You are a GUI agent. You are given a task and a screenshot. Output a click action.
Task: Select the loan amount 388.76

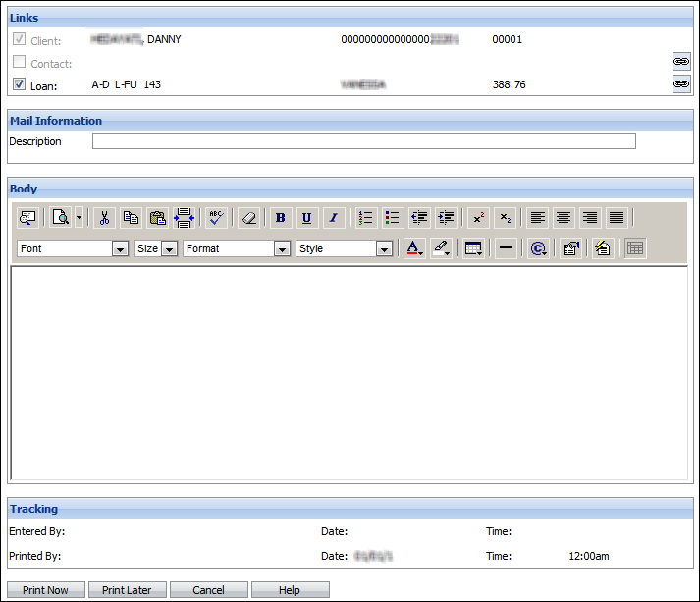509,84
